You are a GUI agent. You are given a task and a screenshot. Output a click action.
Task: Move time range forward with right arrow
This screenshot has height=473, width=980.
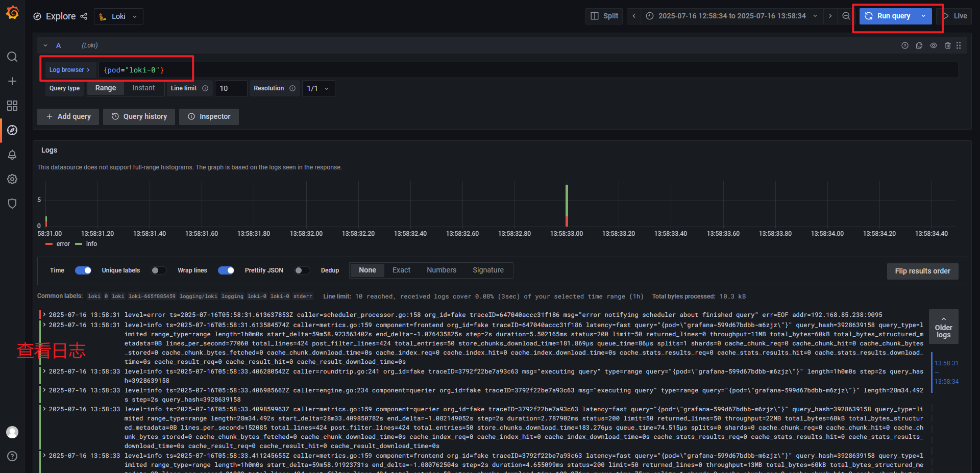830,16
